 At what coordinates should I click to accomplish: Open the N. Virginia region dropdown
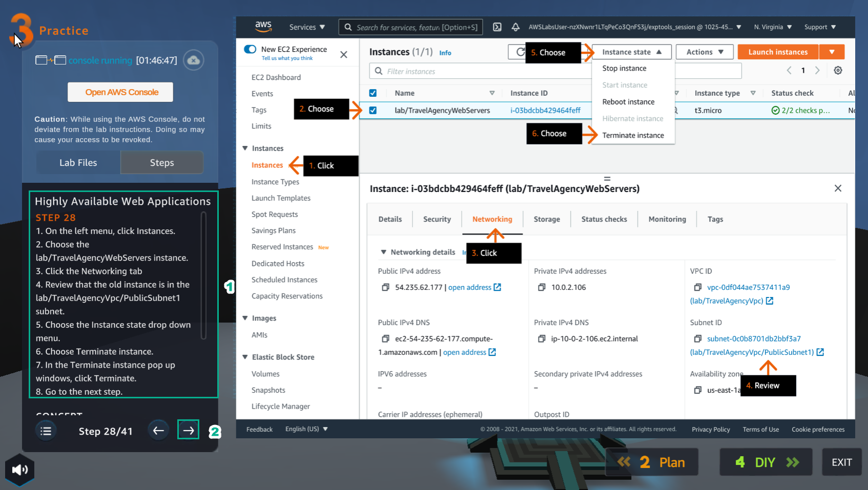pyautogui.click(x=773, y=27)
